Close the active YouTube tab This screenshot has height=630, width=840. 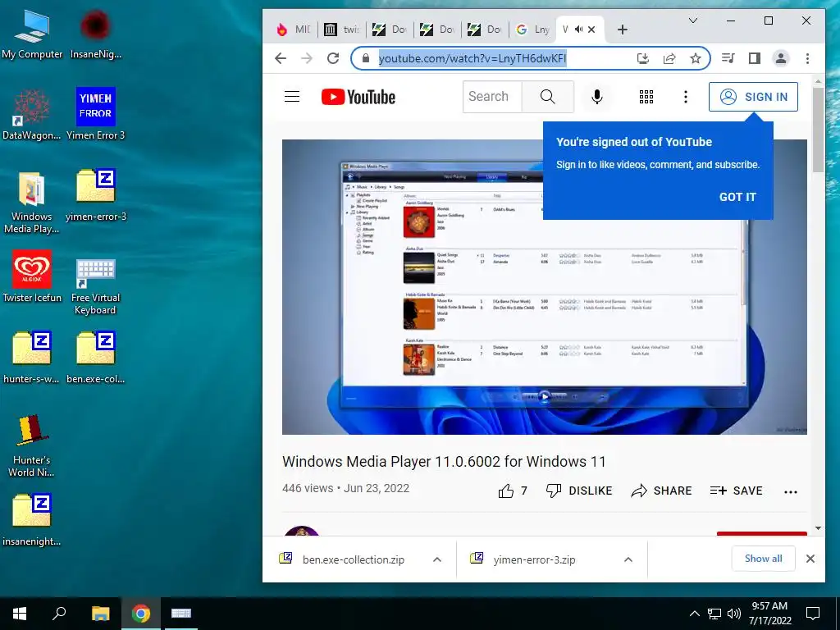(x=591, y=30)
